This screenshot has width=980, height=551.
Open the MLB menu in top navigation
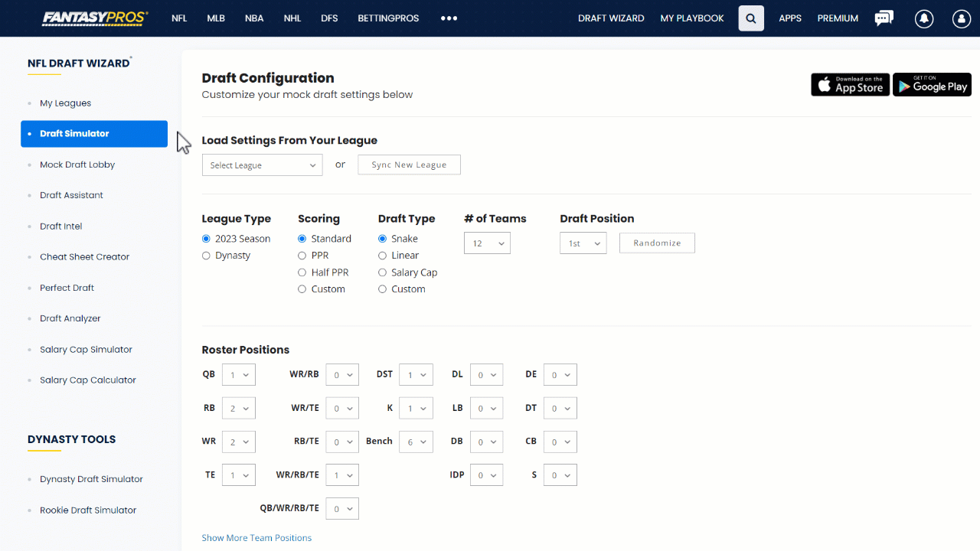(x=216, y=18)
